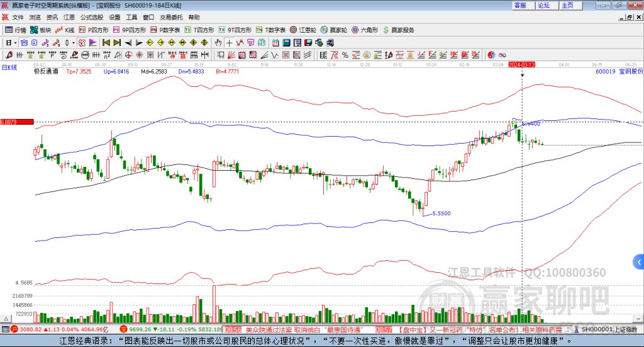Click the blue infinity symbol icon
Viewport: 644px width, 347px height.
(x=502, y=55)
